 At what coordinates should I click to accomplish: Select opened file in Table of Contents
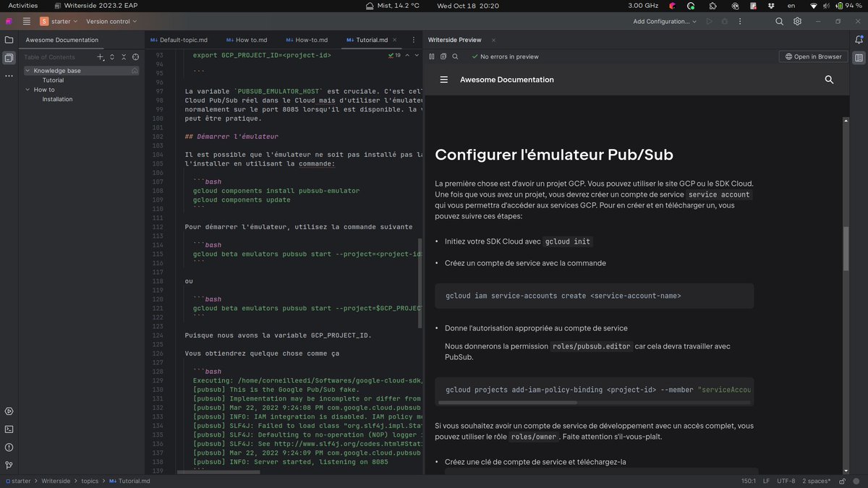(135, 56)
